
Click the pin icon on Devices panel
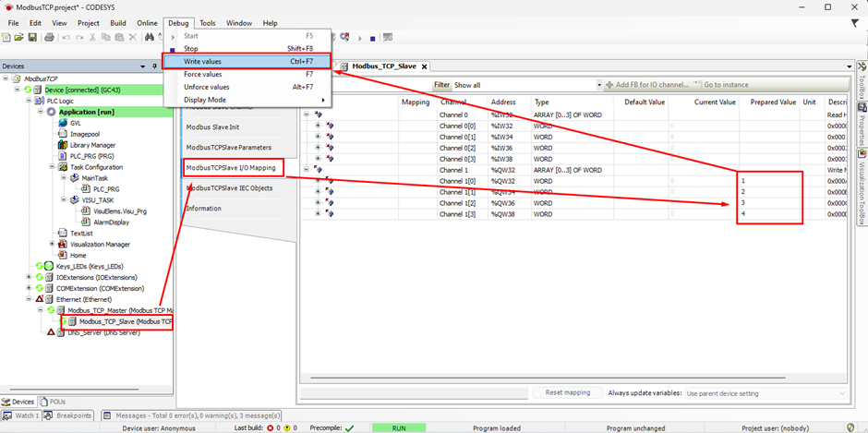tap(154, 66)
